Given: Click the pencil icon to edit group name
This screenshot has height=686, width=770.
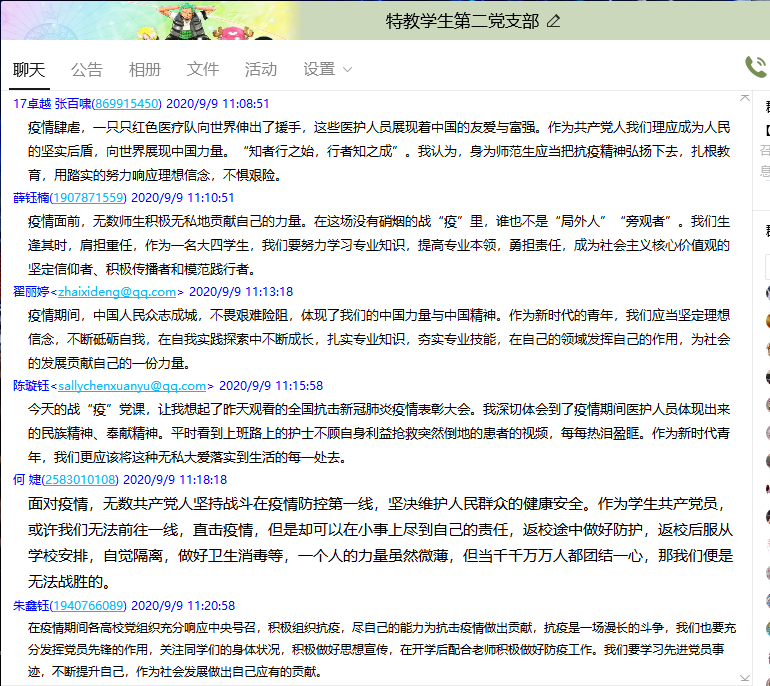Looking at the screenshot, I should [554, 21].
